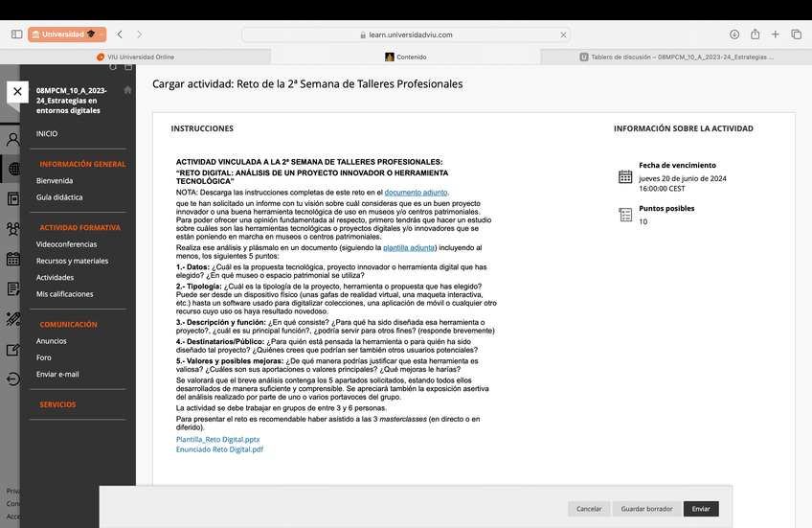Submit the activity with Enviar button
The height and width of the screenshot is (528, 812).
click(x=701, y=509)
